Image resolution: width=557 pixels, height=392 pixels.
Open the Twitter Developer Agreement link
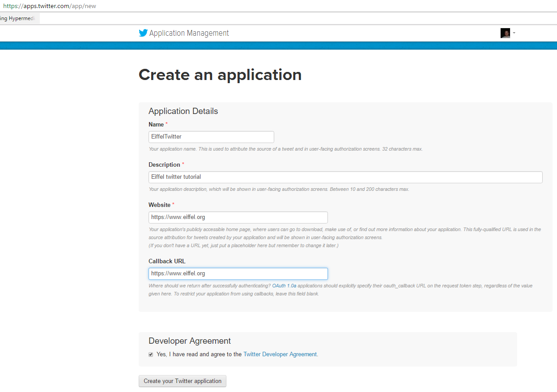281,354
